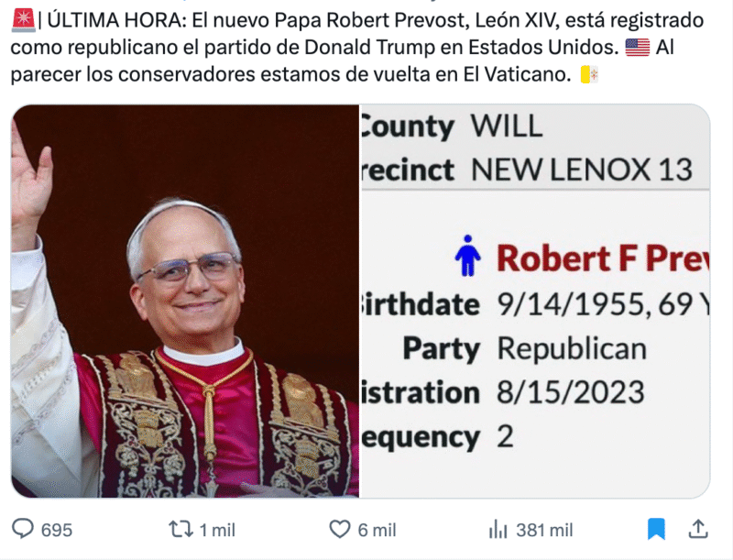
Task: Click the 381 mil views count
Action: (x=543, y=530)
